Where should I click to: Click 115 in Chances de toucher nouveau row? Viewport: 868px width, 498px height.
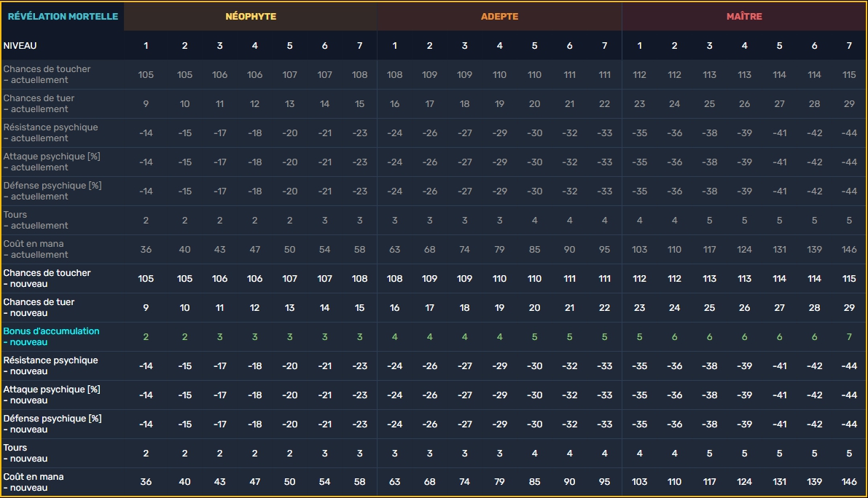pyautogui.click(x=849, y=279)
